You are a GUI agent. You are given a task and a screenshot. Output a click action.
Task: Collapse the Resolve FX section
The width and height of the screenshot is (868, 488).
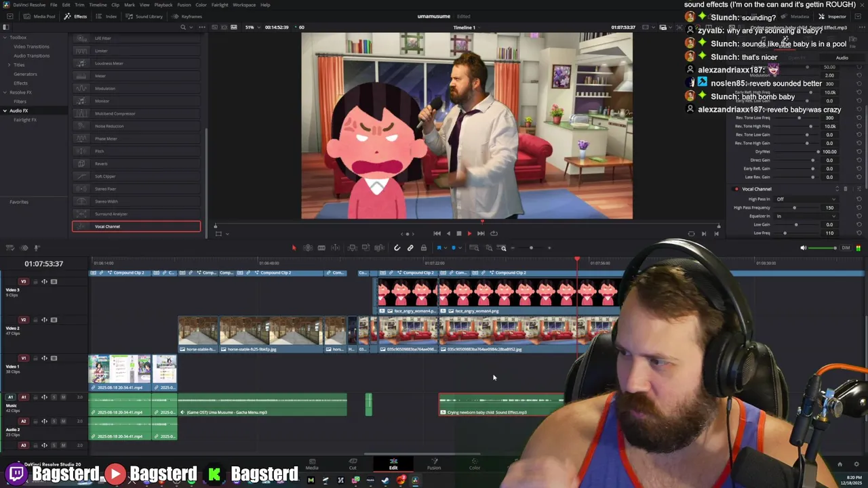[x=5, y=92]
